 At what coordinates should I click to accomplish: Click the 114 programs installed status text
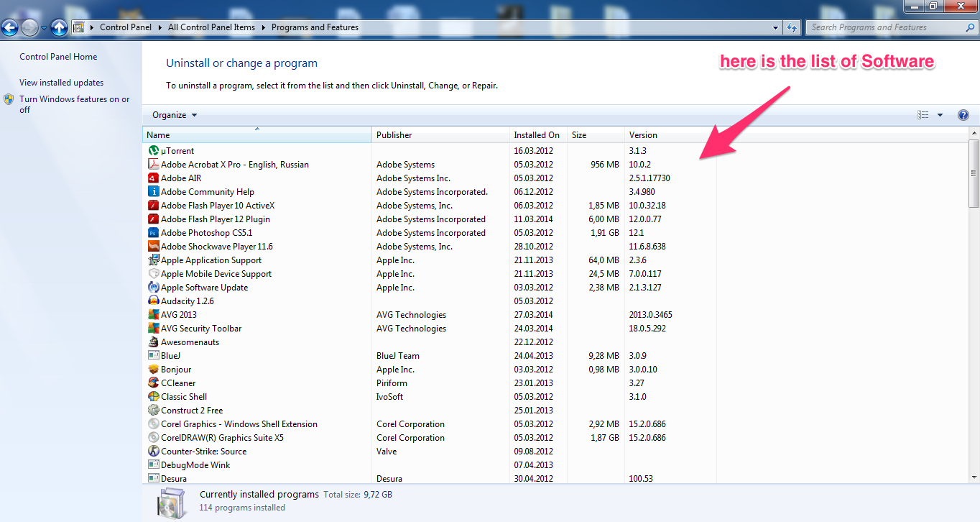click(242, 508)
